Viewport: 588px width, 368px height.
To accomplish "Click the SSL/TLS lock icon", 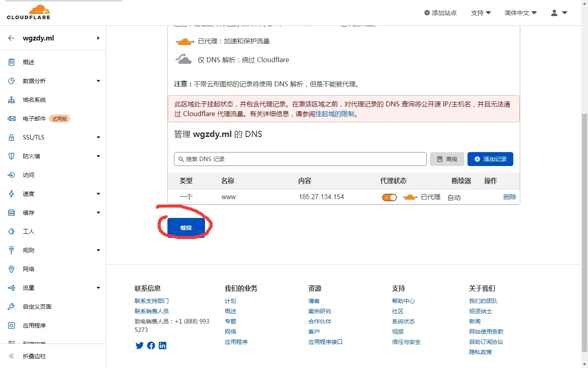I will [11, 137].
